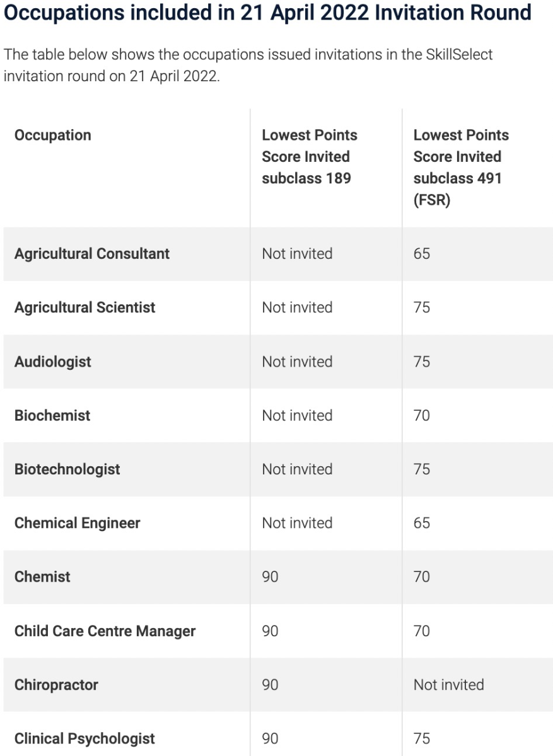Click Agricultural Consultant's 'Not invited' 189 cell
This screenshot has height=756, width=553.
297,254
